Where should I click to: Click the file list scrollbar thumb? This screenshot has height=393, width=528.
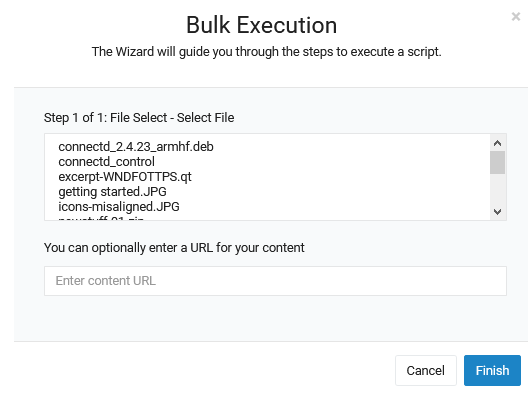[497, 162]
